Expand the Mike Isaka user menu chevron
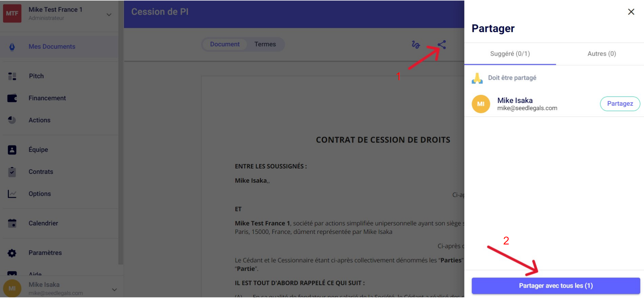The height and width of the screenshot is (298, 644). coord(114,289)
